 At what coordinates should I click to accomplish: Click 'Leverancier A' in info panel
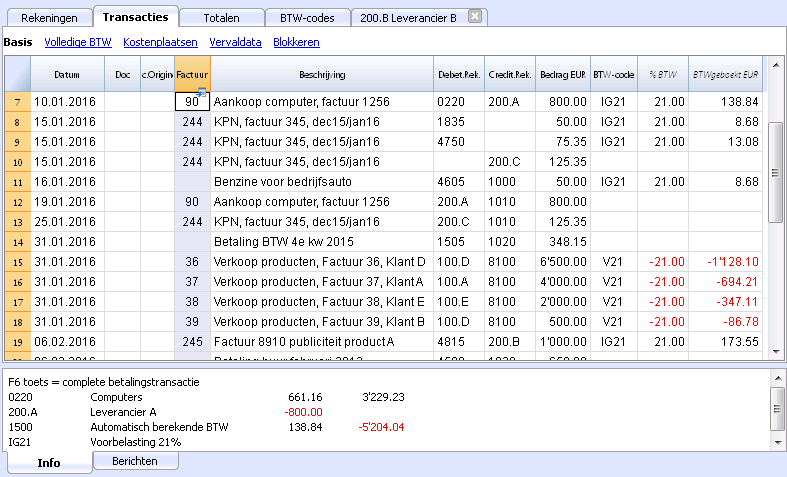[123, 413]
